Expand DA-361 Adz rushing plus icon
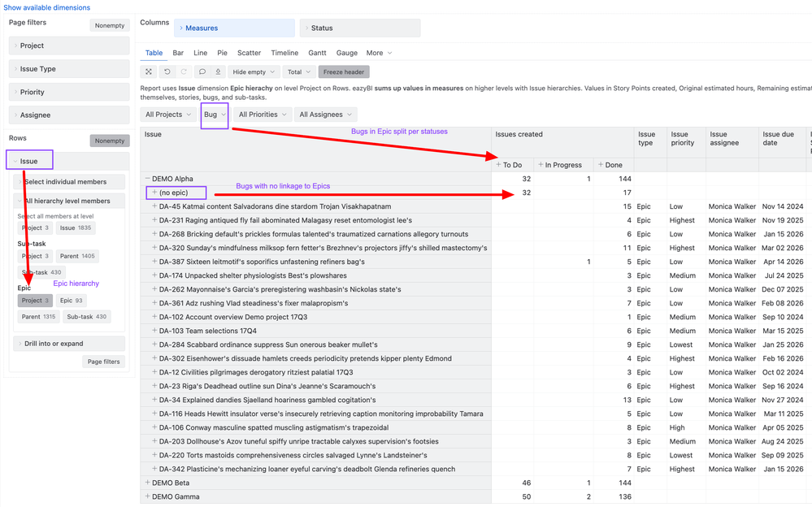 click(154, 303)
